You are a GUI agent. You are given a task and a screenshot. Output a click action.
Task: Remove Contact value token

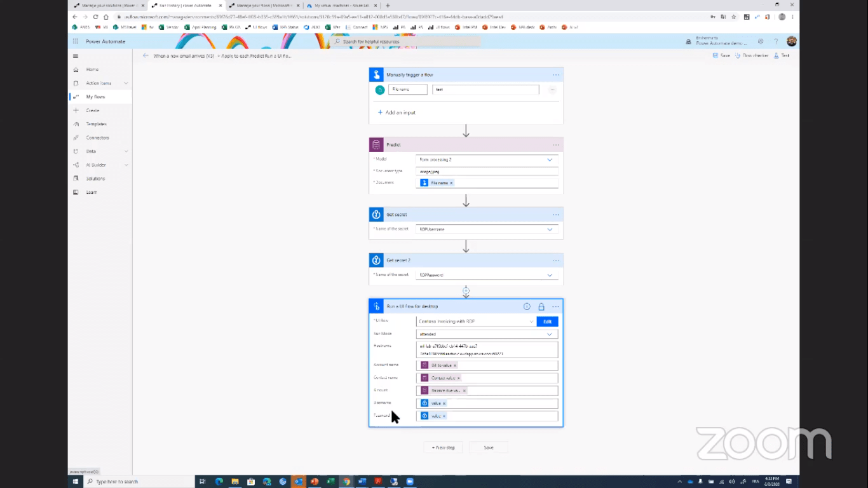click(x=458, y=378)
